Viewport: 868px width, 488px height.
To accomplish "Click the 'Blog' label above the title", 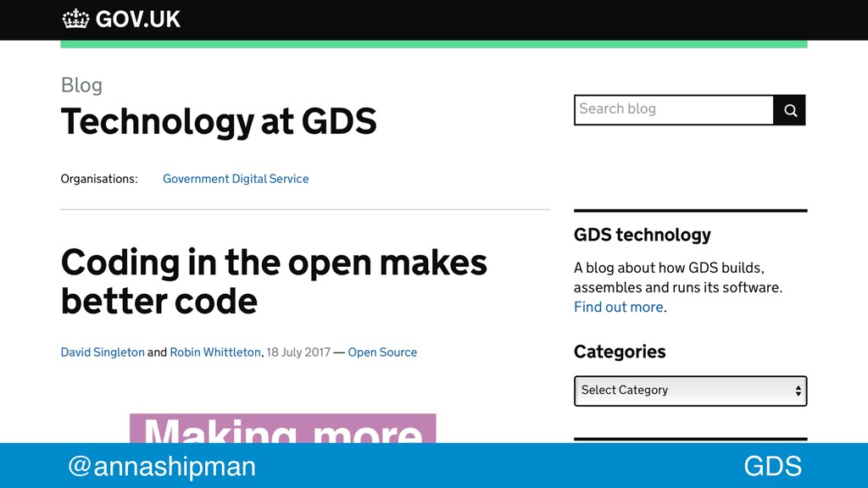I will coord(81,86).
